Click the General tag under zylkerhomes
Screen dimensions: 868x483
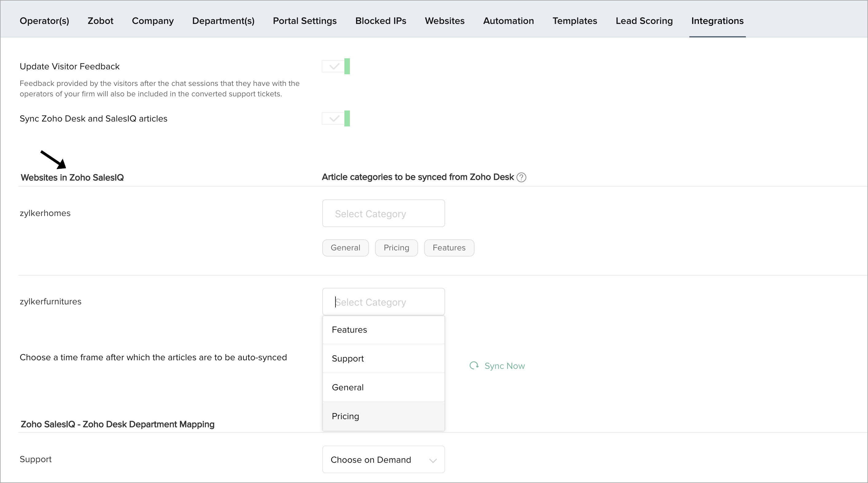pos(345,248)
